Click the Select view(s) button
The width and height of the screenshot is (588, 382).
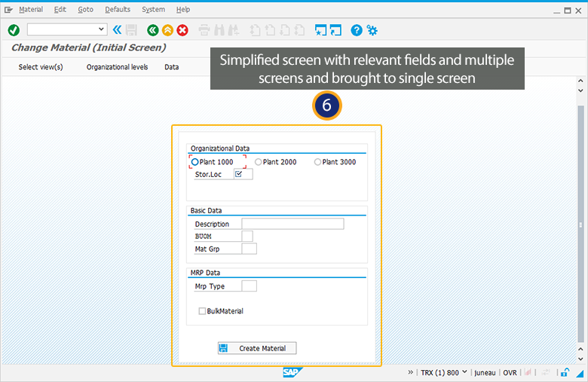pyautogui.click(x=41, y=67)
